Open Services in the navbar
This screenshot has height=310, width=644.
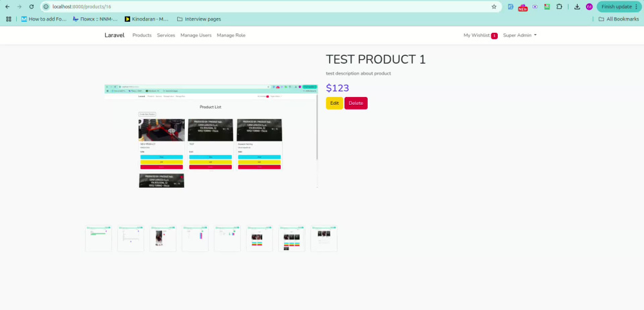(x=166, y=35)
